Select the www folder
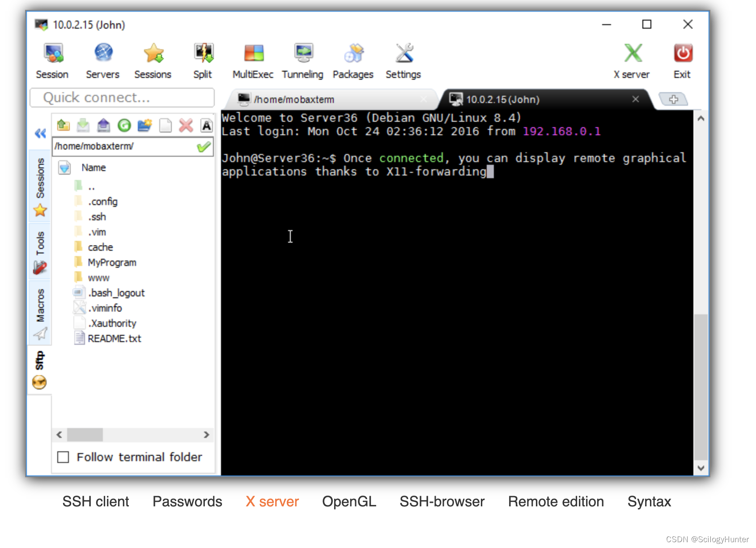The width and height of the screenshot is (756, 548). coord(98,278)
